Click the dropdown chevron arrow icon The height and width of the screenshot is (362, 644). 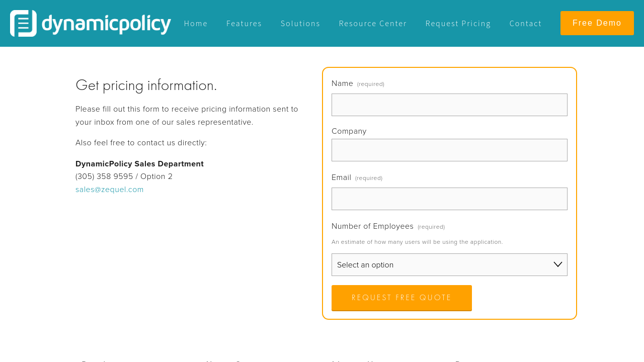pos(557,264)
